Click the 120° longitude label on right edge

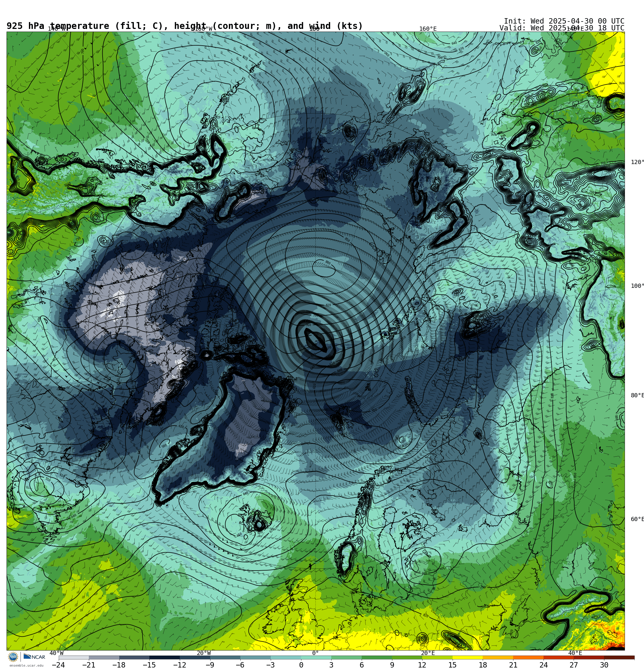(x=637, y=162)
